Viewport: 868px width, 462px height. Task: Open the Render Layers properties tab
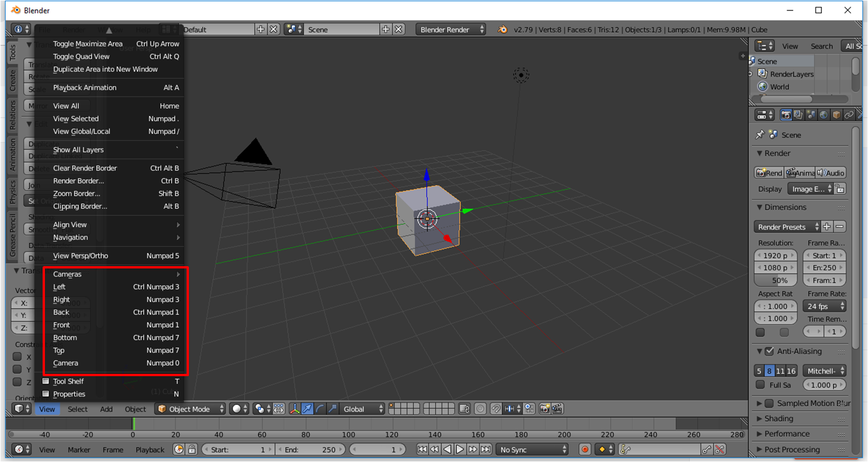coord(798,115)
